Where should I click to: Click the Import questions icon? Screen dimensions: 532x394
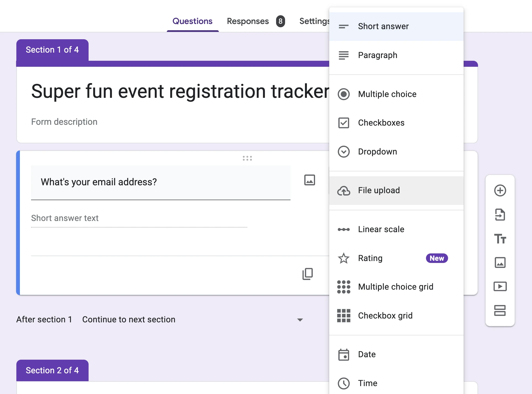(500, 214)
